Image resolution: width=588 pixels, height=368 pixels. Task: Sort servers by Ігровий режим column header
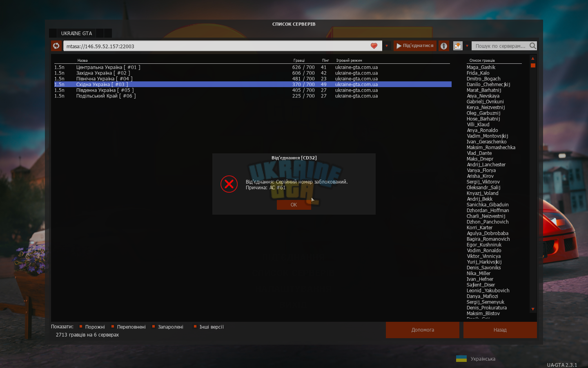click(x=349, y=61)
